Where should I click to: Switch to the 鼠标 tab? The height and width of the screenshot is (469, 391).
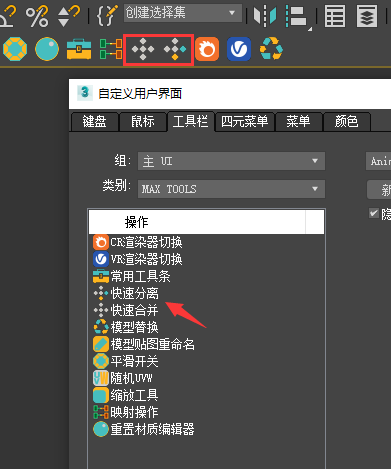pyautogui.click(x=143, y=121)
